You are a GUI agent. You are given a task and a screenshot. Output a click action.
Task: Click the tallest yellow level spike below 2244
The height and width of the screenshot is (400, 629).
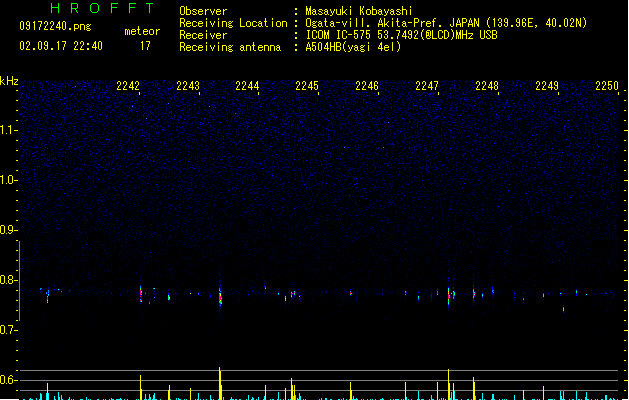[220, 383]
